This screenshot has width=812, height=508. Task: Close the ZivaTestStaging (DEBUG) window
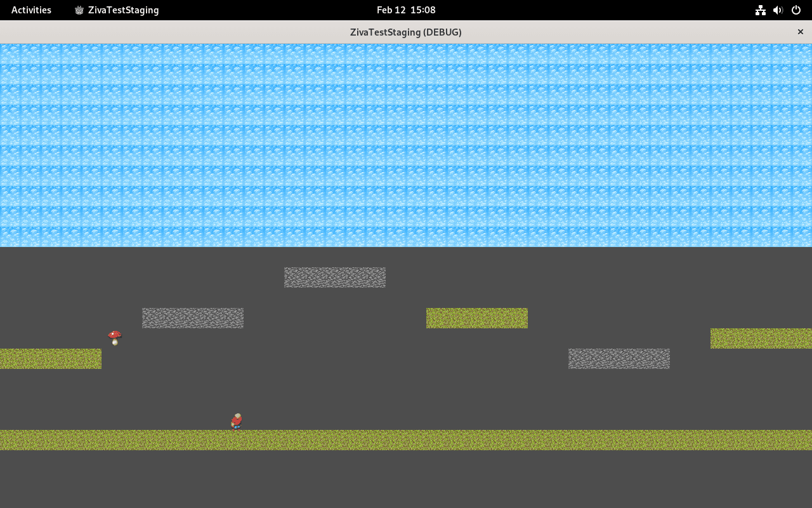click(x=800, y=31)
